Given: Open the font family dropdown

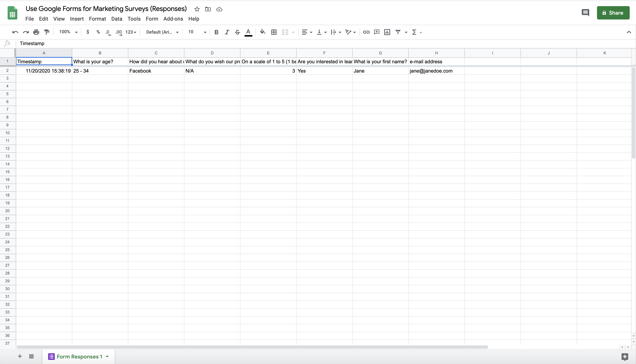Looking at the screenshot, I should coord(162,32).
